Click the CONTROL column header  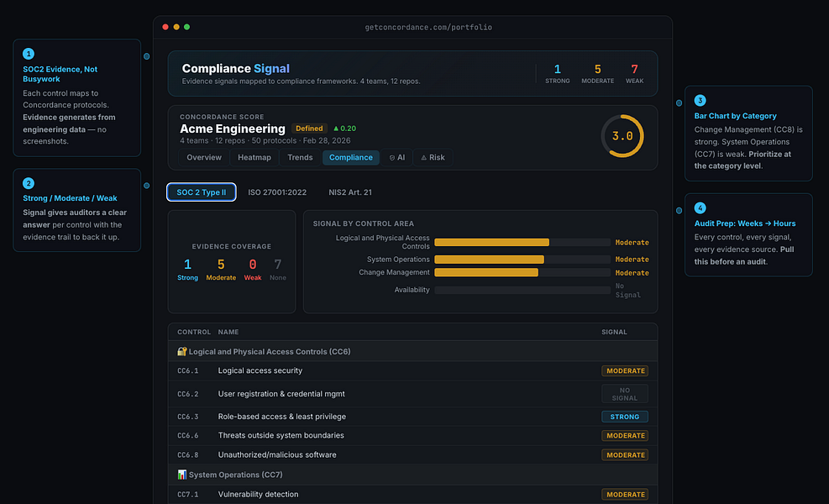(x=194, y=332)
